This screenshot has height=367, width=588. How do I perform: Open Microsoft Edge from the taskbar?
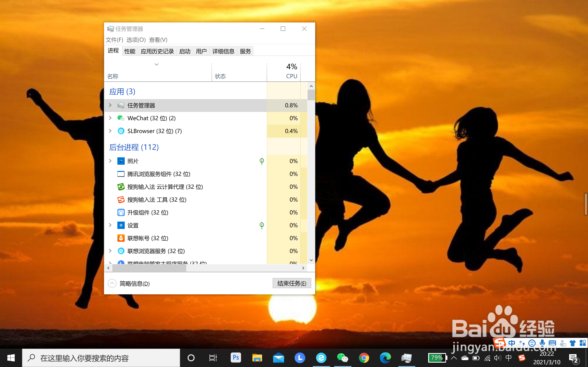click(385, 358)
